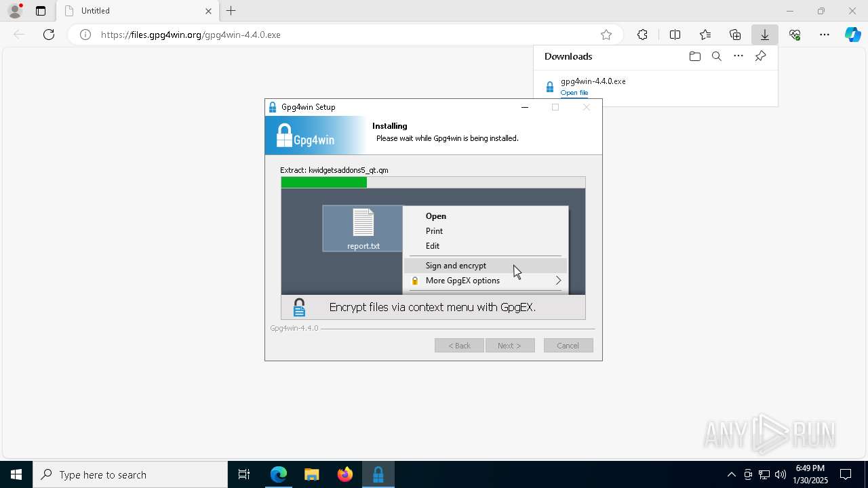Click the Next button in setup

pyautogui.click(x=510, y=346)
